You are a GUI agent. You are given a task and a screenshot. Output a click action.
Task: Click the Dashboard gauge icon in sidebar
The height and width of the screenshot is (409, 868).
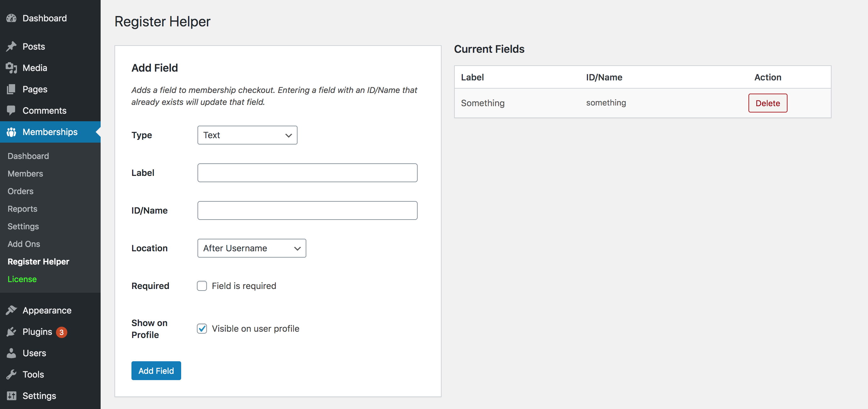point(11,18)
